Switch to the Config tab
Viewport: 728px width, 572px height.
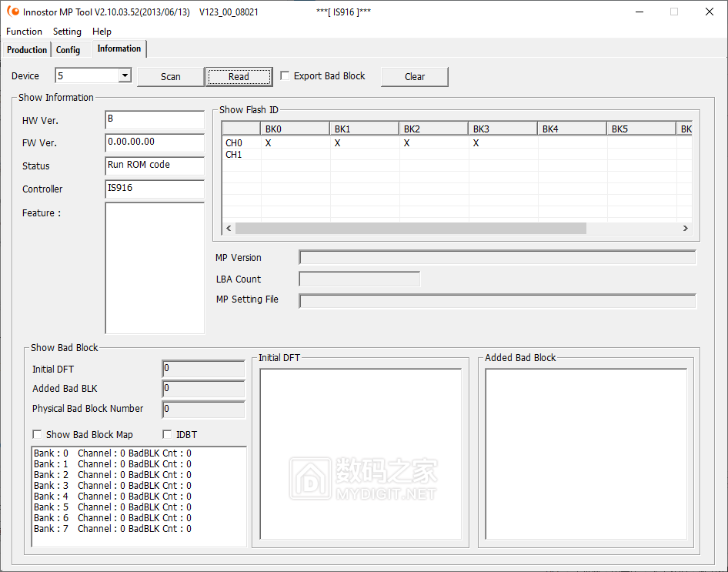68,50
